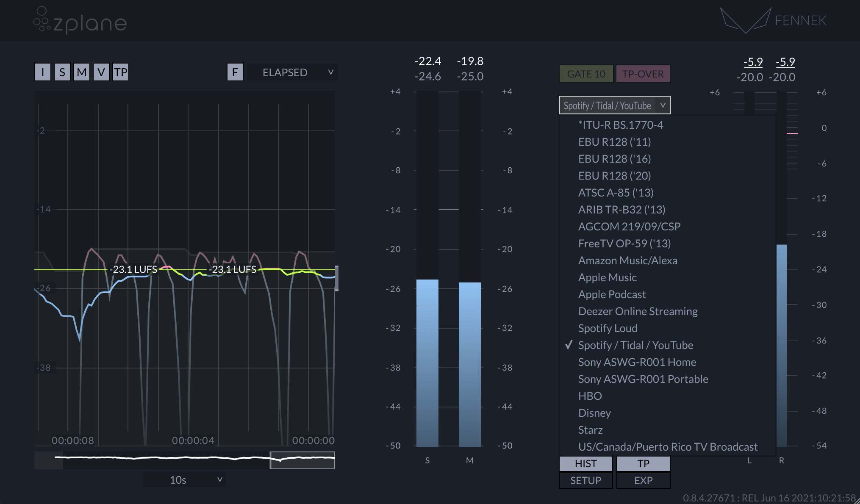Click the V graph button
The image size is (860, 504).
click(x=101, y=72)
